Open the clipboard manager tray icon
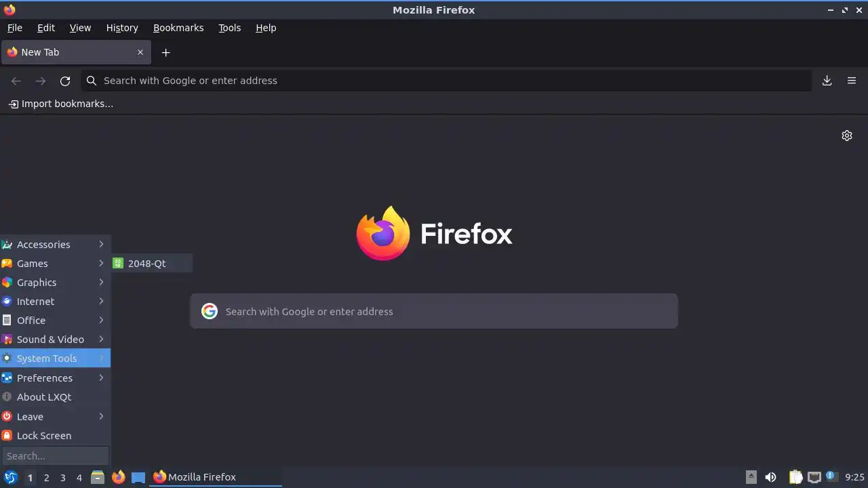Image resolution: width=868 pixels, height=488 pixels. tap(796, 477)
